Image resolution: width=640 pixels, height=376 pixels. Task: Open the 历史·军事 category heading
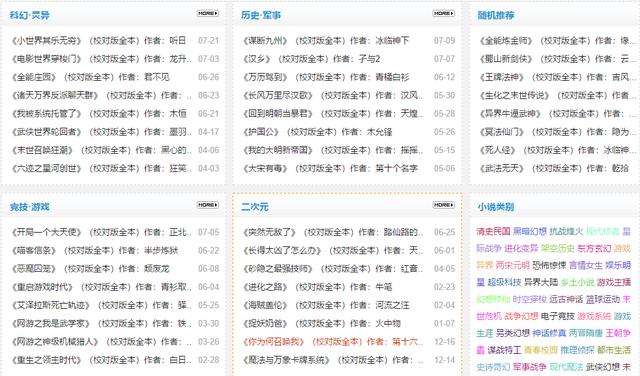261,16
